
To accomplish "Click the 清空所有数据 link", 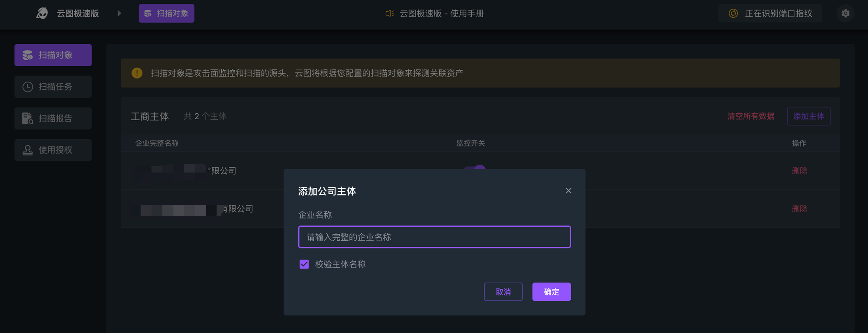I will tap(751, 116).
